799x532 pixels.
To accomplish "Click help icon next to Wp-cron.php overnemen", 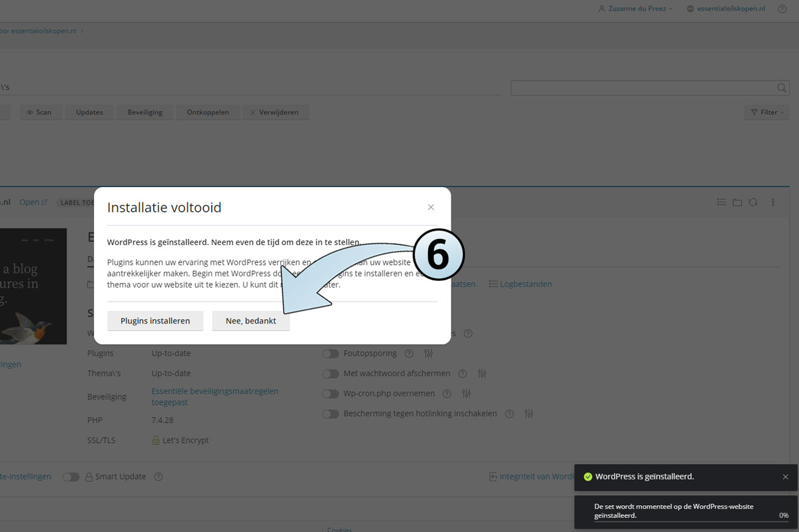I will [x=447, y=394].
